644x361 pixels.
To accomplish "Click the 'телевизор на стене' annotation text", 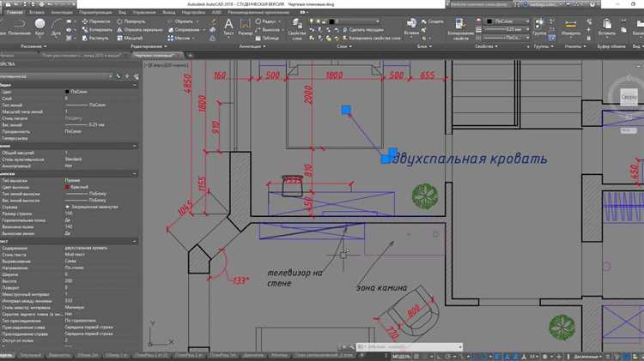I will click(295, 278).
